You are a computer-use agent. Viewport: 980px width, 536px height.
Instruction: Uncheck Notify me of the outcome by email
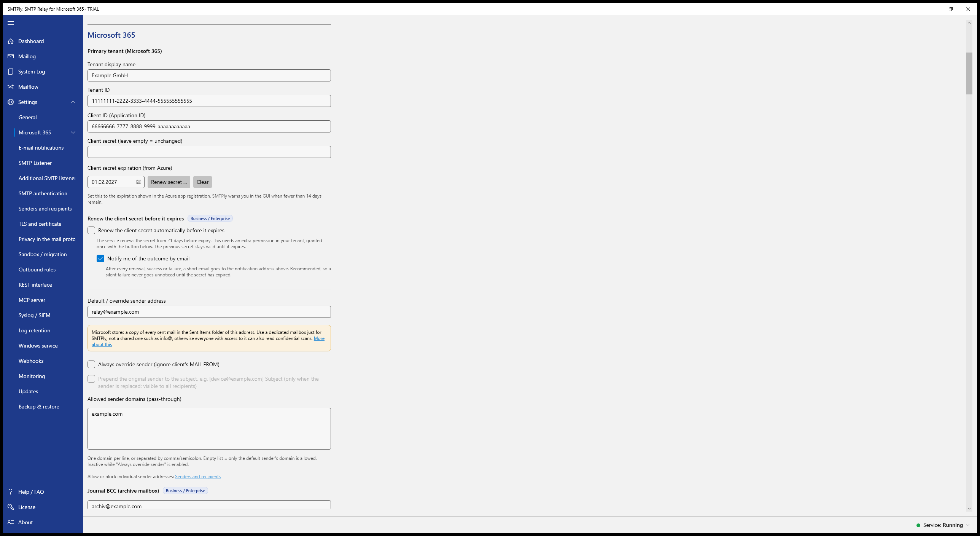pos(100,258)
